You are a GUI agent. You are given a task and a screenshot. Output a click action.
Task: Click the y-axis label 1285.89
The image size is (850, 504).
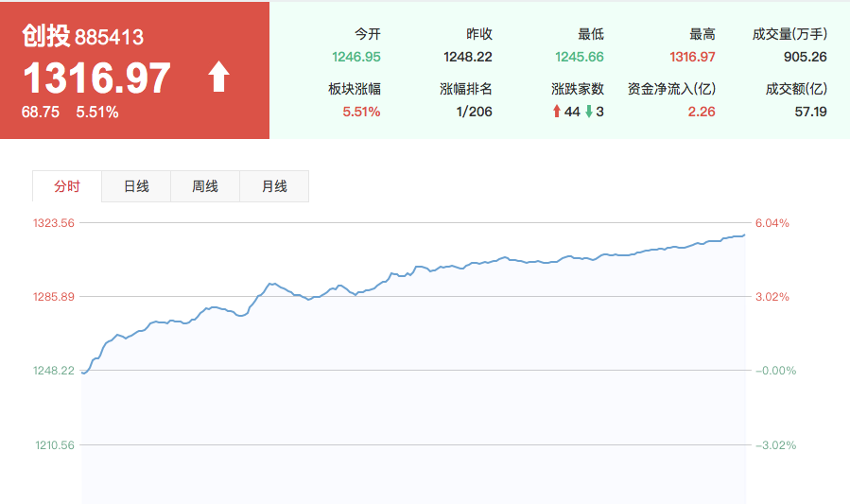[x=54, y=296]
